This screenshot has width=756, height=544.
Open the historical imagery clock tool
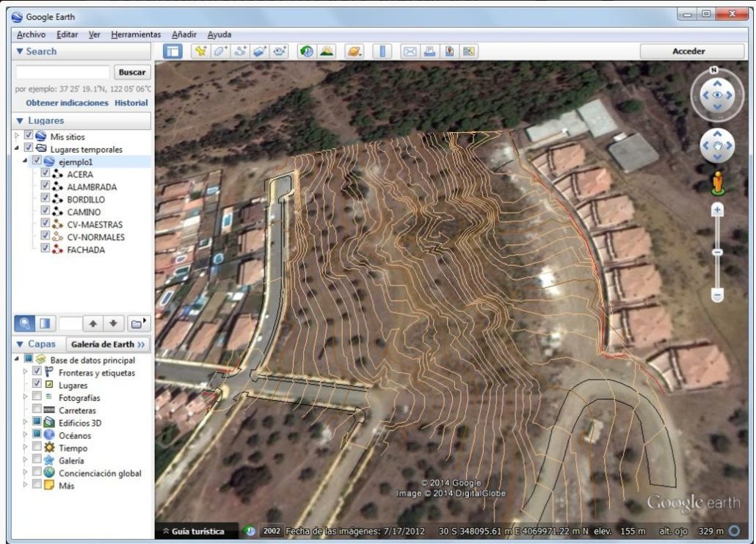tap(306, 51)
